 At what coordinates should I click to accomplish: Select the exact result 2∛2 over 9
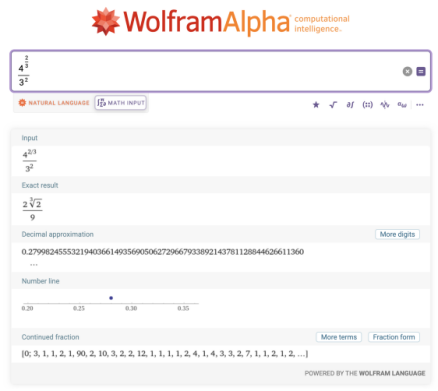coord(32,209)
